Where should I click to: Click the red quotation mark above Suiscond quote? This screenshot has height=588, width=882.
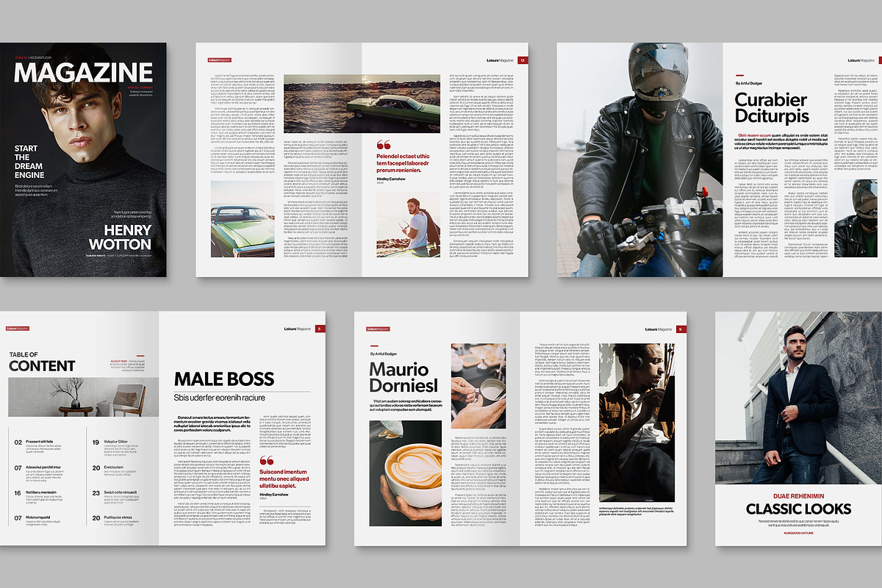267,462
